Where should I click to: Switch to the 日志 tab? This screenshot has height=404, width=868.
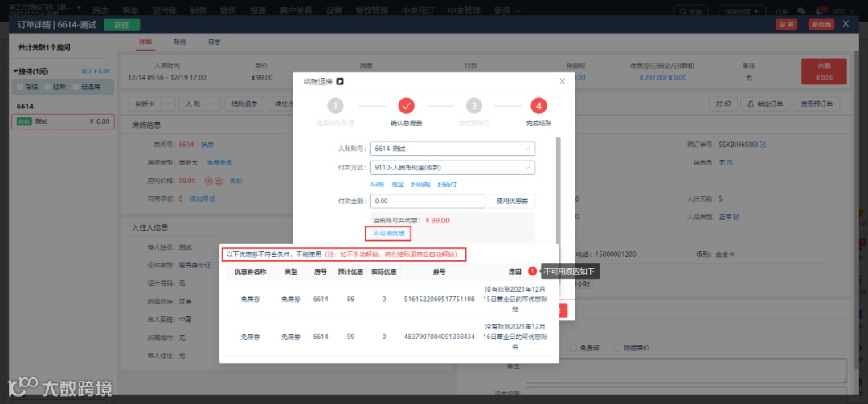215,42
